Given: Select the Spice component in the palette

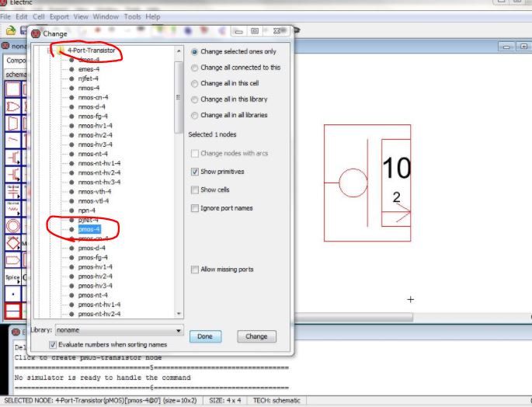Looking at the screenshot, I should pyautogui.click(x=13, y=277).
